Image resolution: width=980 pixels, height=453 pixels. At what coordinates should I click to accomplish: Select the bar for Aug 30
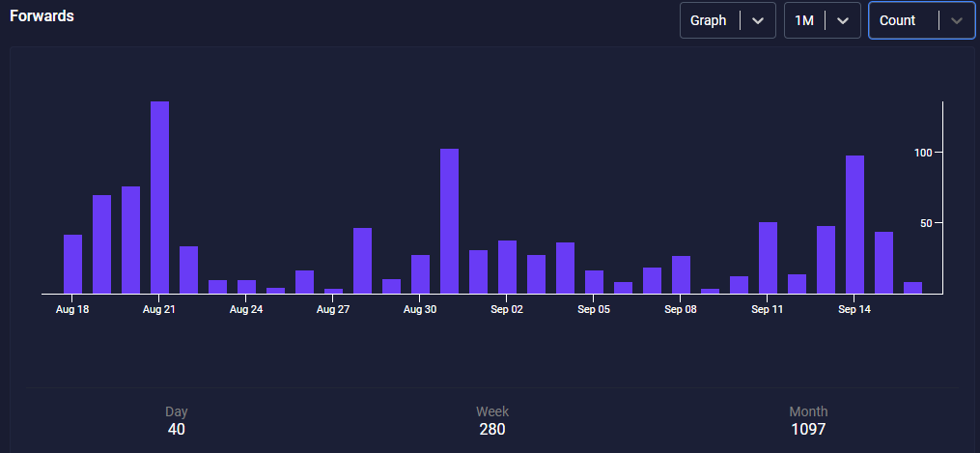[420, 273]
